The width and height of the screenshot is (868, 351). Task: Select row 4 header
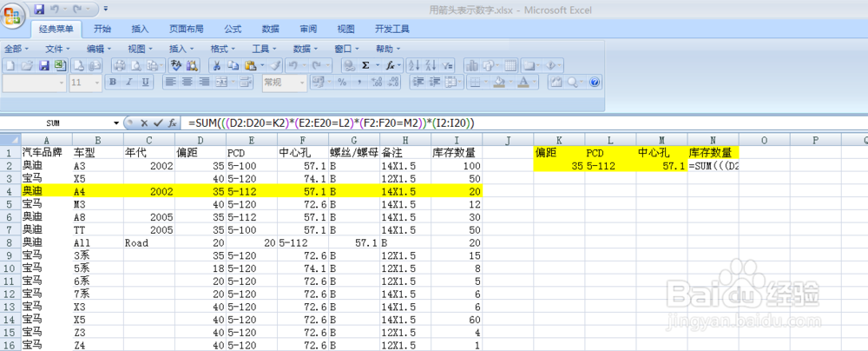(10, 191)
